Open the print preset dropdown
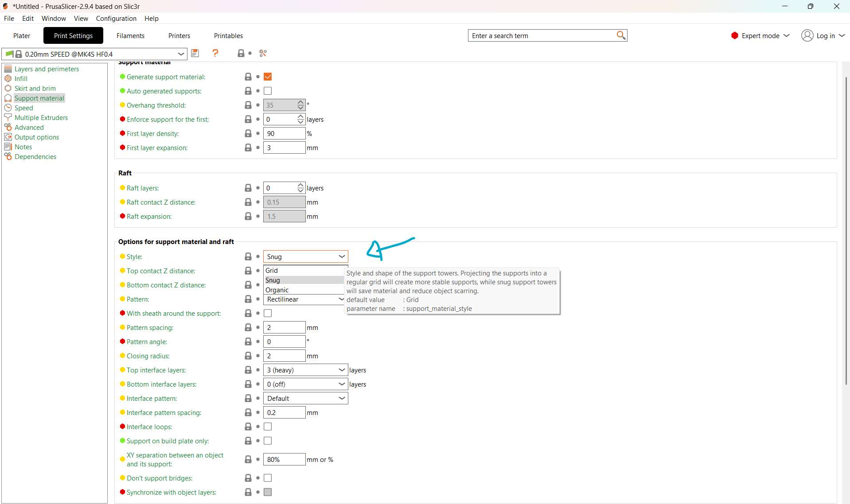The image size is (850, 504). (x=94, y=54)
